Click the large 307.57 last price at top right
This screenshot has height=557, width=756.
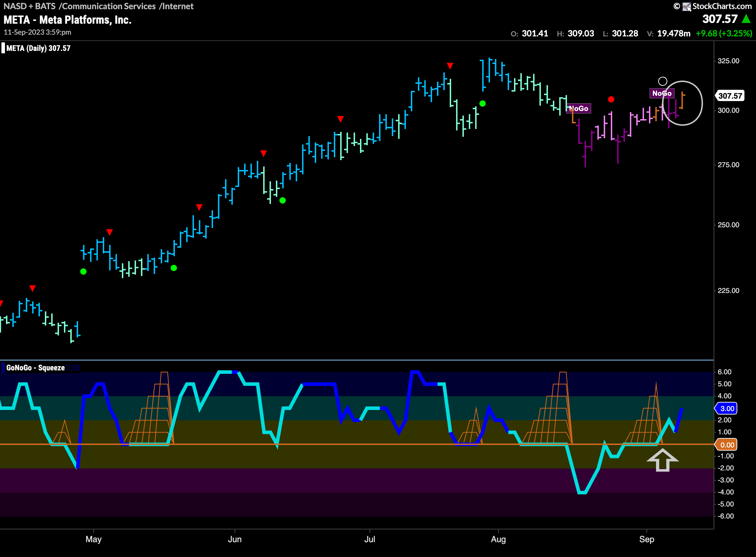(x=720, y=19)
